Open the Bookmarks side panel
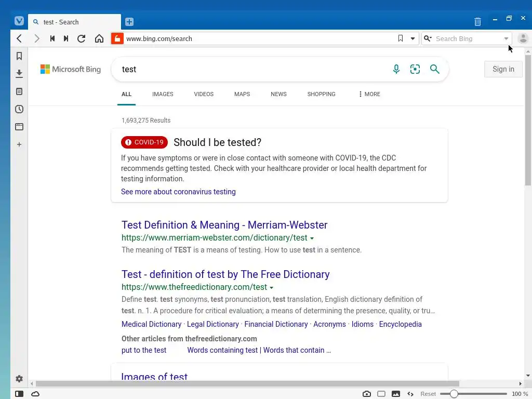 coord(19,56)
